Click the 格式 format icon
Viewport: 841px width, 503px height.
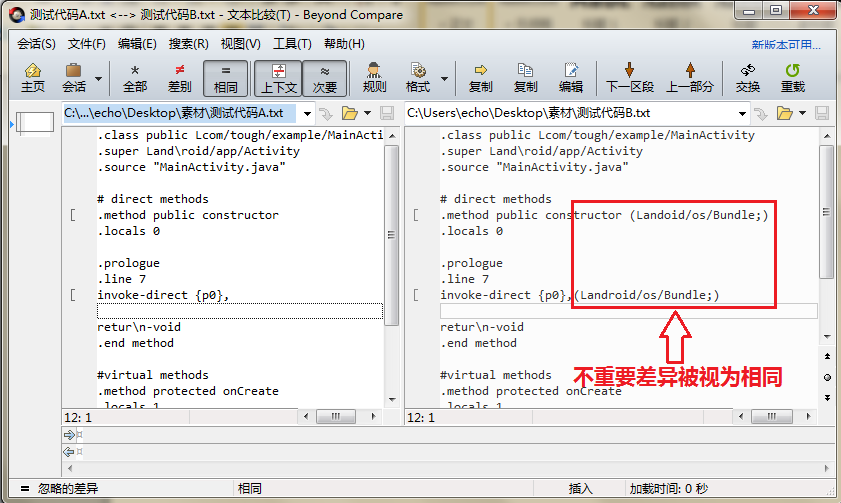pyautogui.click(x=418, y=78)
